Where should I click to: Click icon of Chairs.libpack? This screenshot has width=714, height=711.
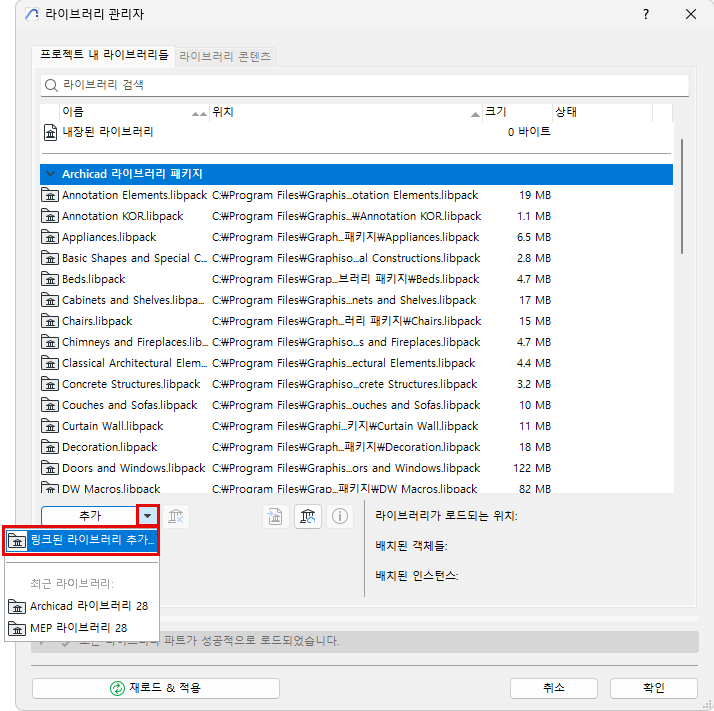pos(50,321)
